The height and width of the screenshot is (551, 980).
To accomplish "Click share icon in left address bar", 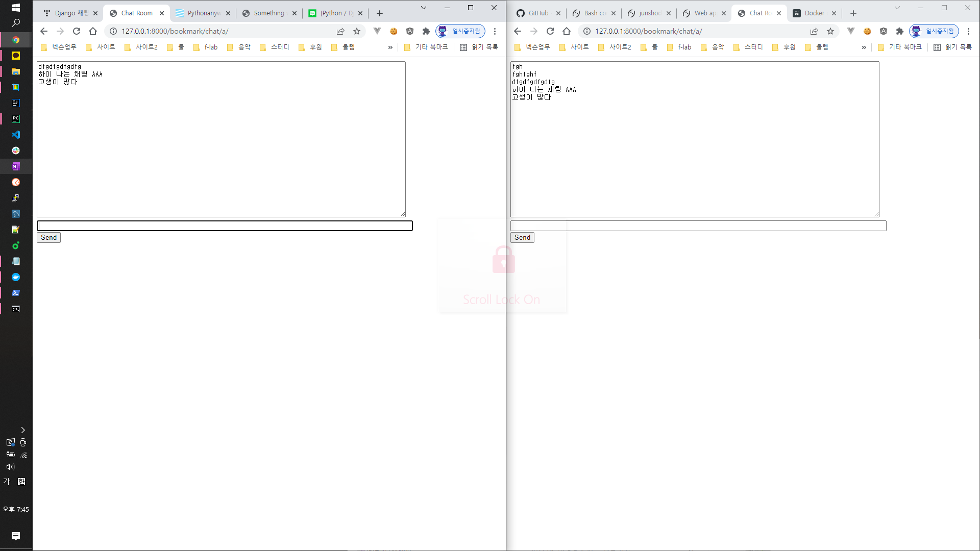I will 340,31.
